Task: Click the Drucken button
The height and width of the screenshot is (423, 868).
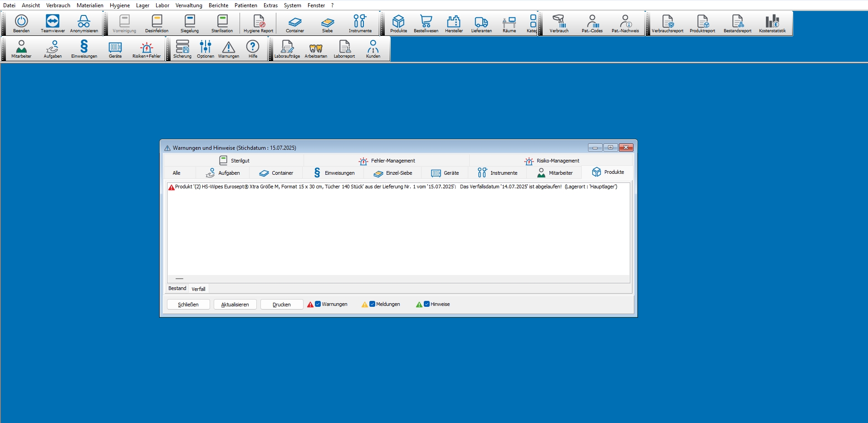Action: [x=281, y=305]
